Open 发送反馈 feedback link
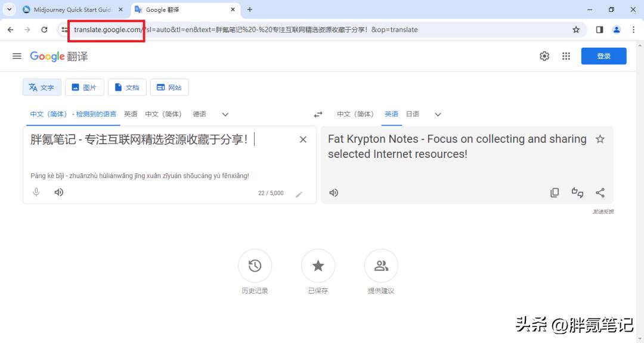Image resolution: width=644 pixels, height=343 pixels. [604, 211]
